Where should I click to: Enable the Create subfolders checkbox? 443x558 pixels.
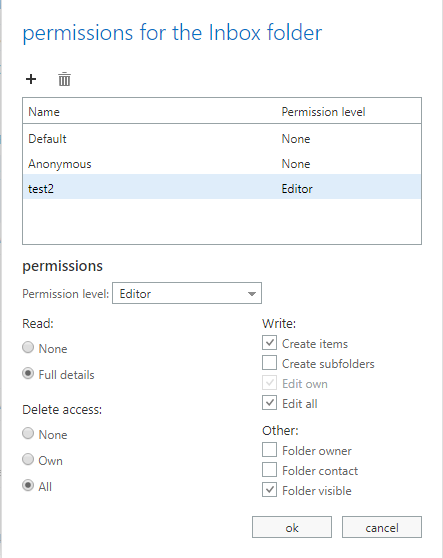269,363
